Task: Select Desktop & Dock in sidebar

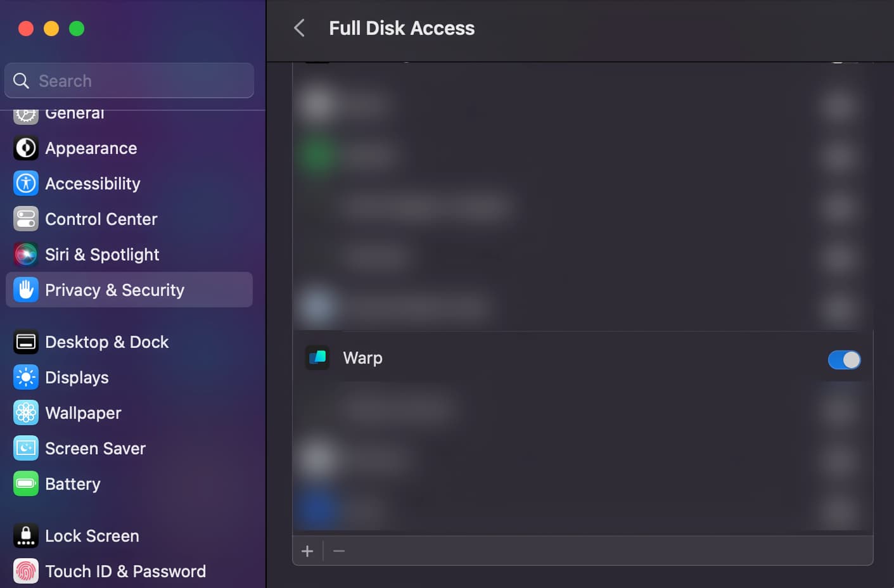Action: pos(106,342)
